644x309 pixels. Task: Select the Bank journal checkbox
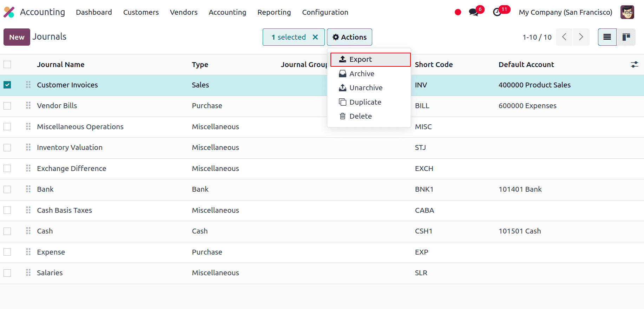point(7,189)
